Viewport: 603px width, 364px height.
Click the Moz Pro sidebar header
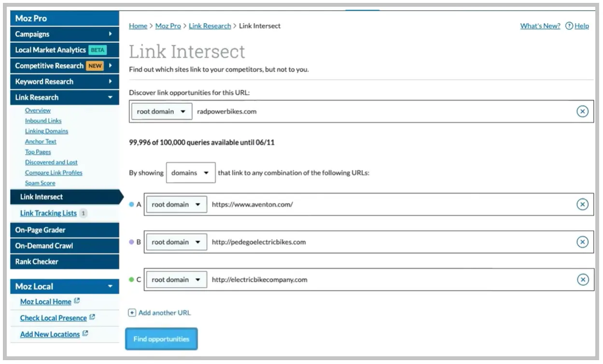pyautogui.click(x=65, y=18)
